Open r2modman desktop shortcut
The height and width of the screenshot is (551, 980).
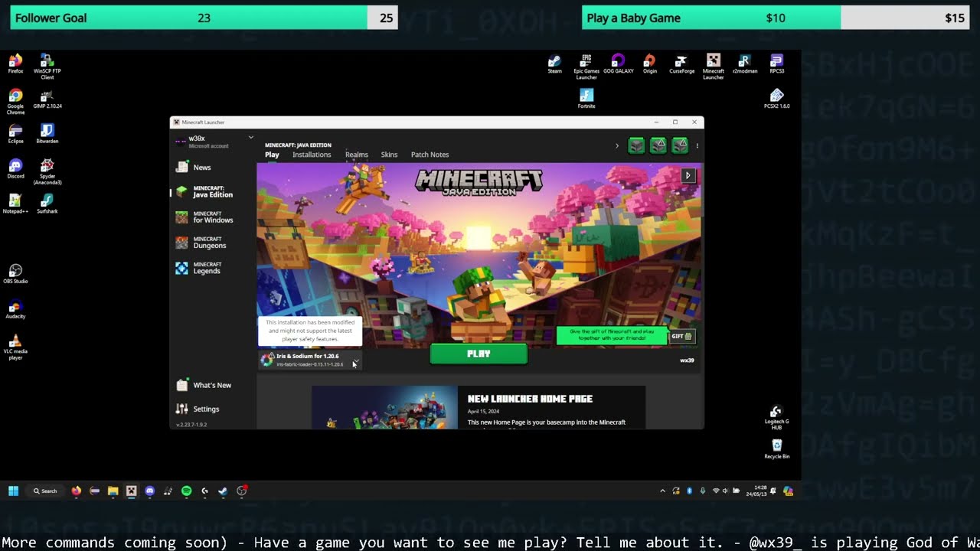(x=744, y=64)
